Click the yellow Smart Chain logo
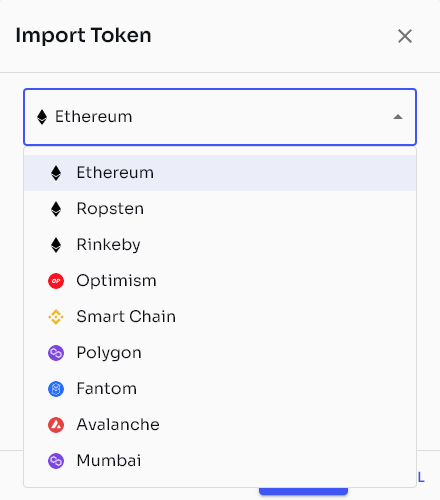440x500 pixels. pyautogui.click(x=56, y=317)
